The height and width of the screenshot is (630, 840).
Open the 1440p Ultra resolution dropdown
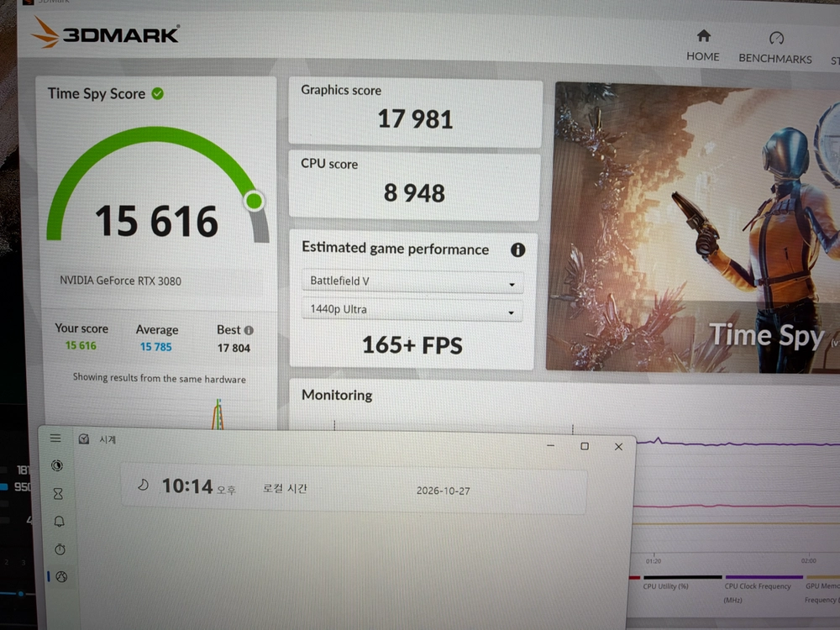(412, 310)
